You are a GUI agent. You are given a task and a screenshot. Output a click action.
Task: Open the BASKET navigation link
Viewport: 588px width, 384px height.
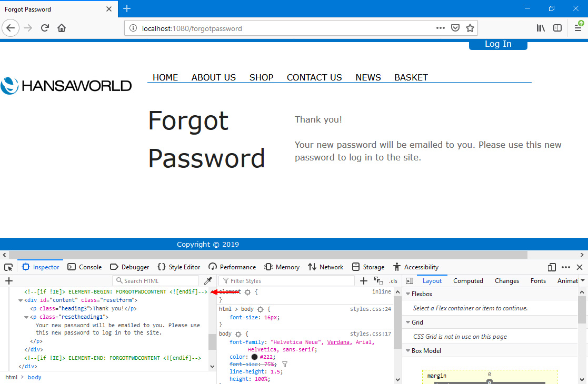(411, 77)
